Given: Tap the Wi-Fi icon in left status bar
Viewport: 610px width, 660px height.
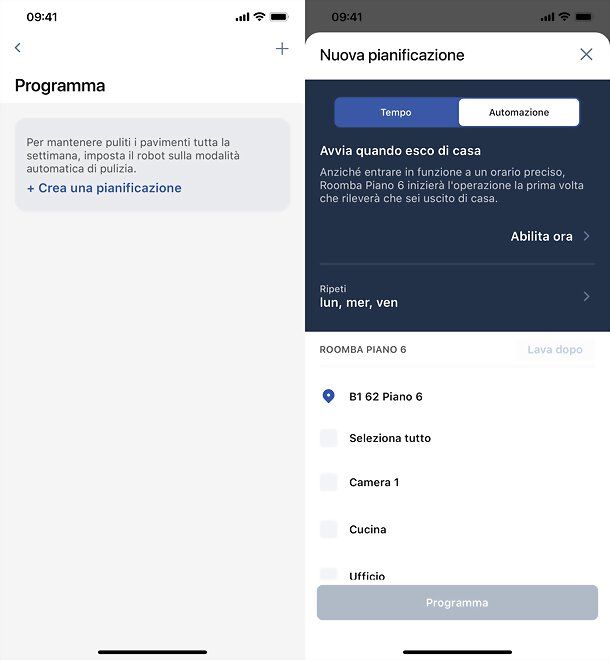Looking at the screenshot, I should 259,16.
